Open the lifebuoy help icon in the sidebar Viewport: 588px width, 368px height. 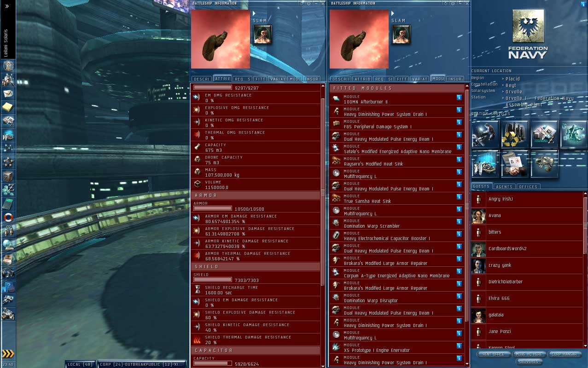[8, 217]
